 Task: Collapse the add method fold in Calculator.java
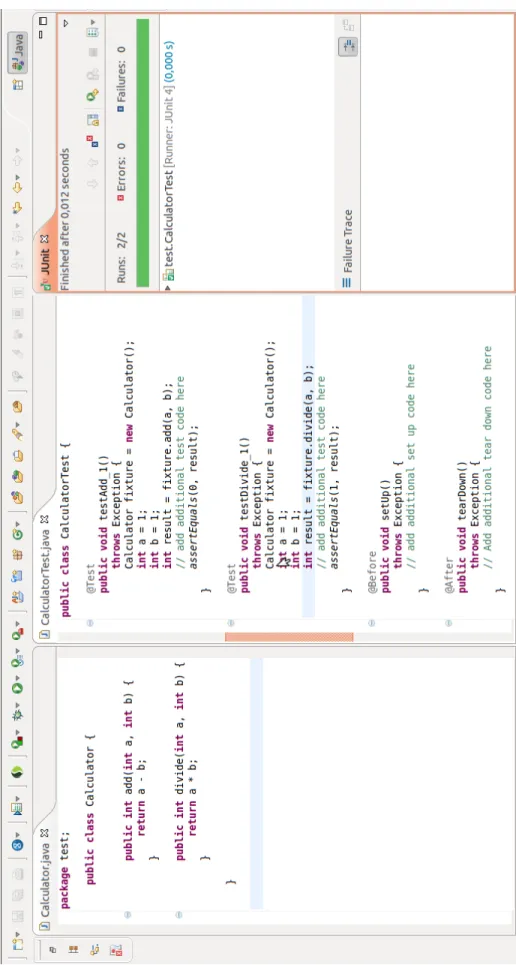click(x=127, y=915)
